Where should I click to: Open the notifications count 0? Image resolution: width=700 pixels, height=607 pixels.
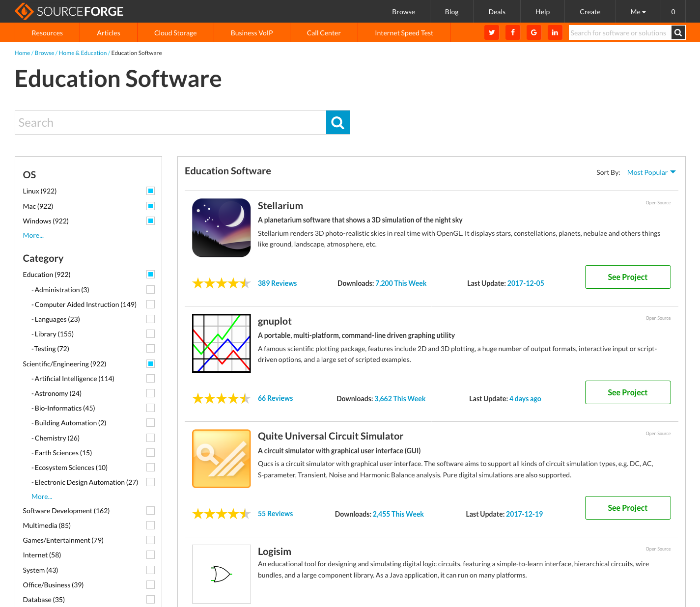coord(673,12)
